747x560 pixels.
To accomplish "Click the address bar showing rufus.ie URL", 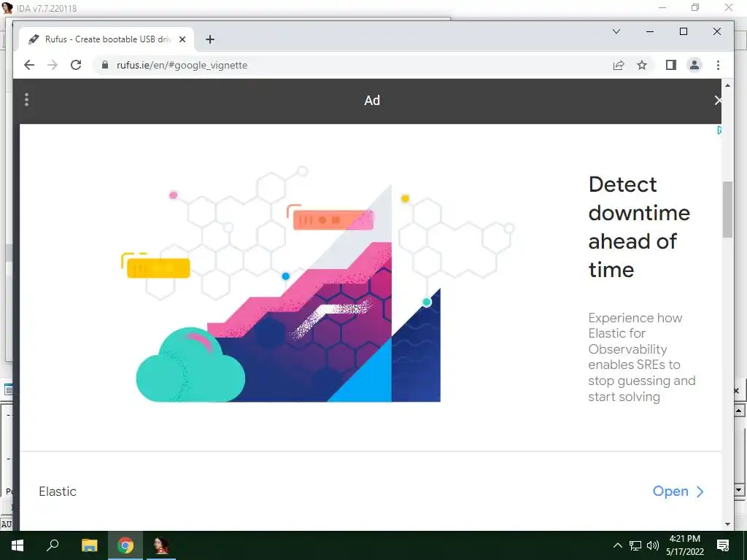I will coord(352,65).
